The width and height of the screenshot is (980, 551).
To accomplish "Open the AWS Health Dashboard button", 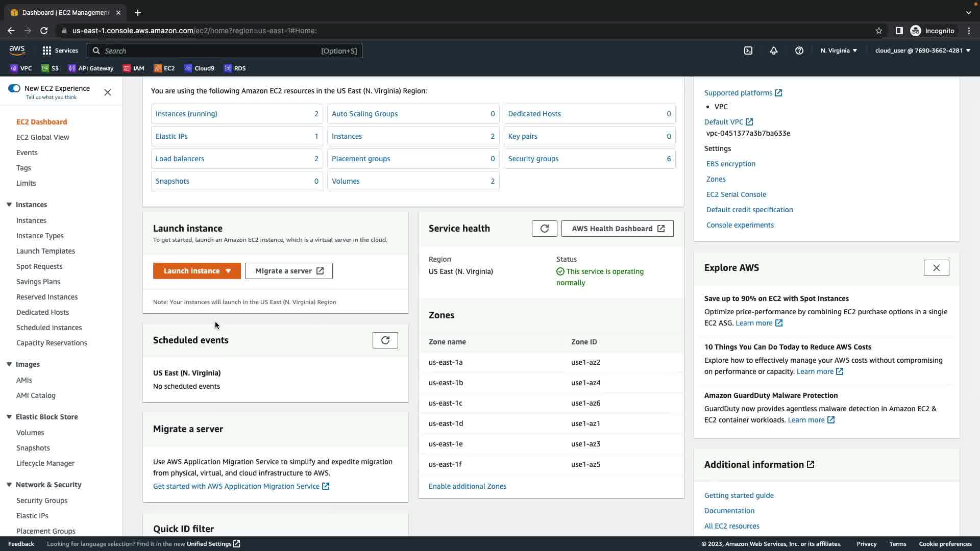I will coord(617,229).
